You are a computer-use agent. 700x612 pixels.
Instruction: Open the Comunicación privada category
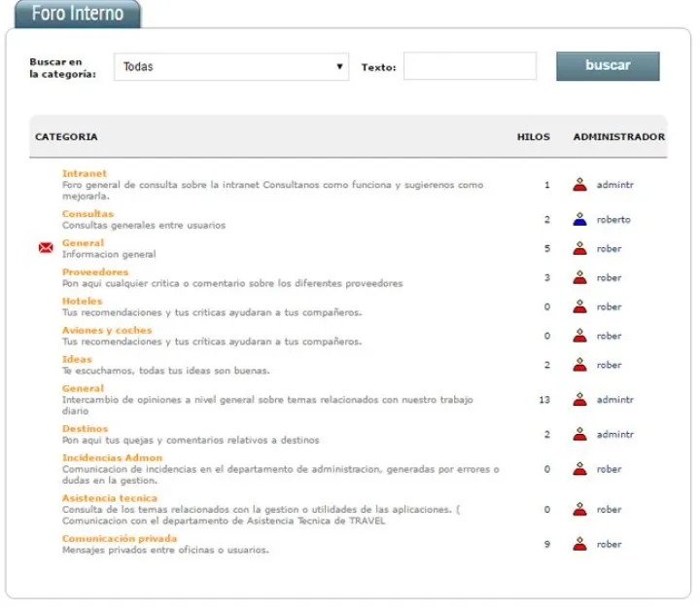[120, 538]
